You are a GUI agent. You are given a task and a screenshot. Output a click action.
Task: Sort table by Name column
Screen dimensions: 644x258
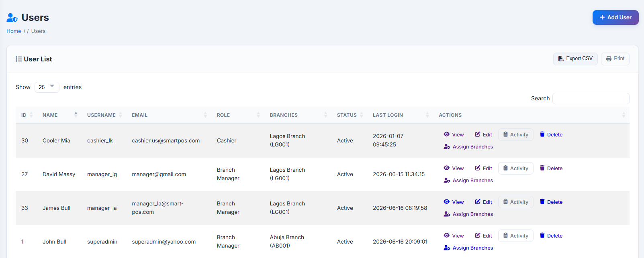pyautogui.click(x=59, y=115)
